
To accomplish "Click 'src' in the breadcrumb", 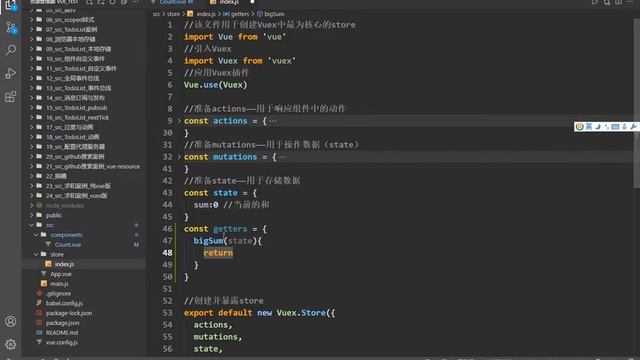I will (x=156, y=14).
